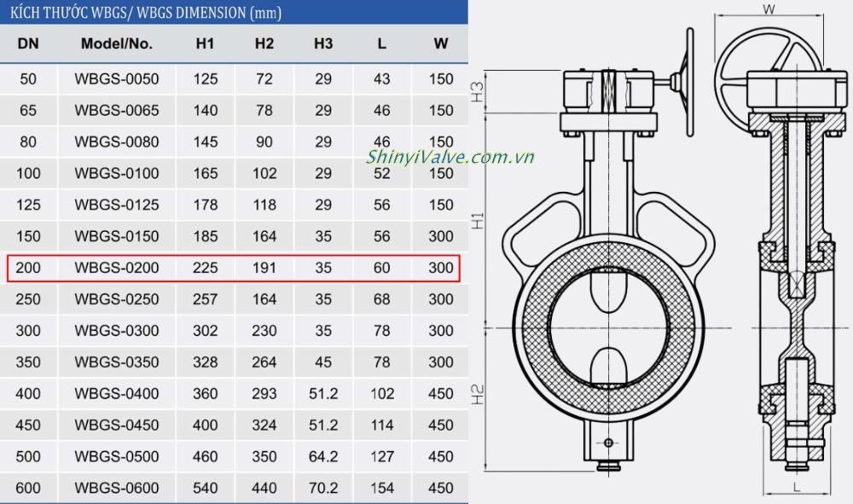Click the H1 column header
853x504 pixels.
[205, 43]
